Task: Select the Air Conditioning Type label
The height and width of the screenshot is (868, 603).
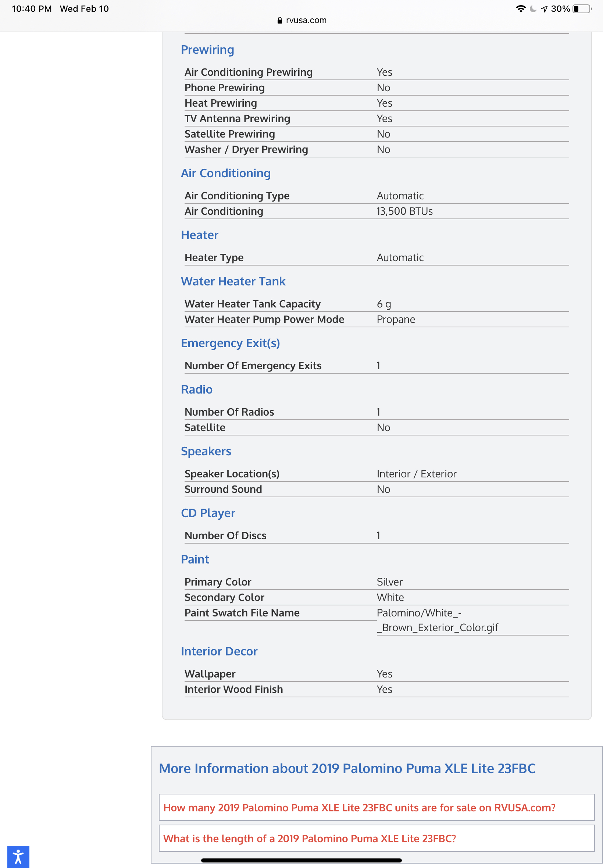Action: point(237,196)
